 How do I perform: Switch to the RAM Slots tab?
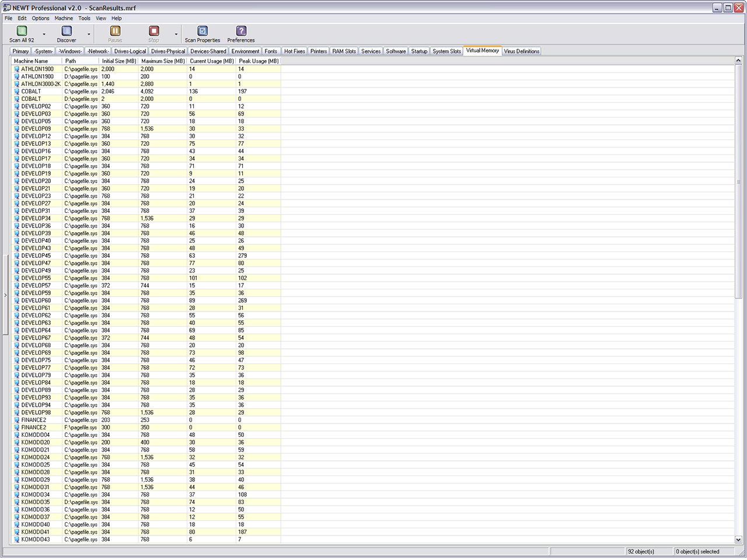(344, 51)
